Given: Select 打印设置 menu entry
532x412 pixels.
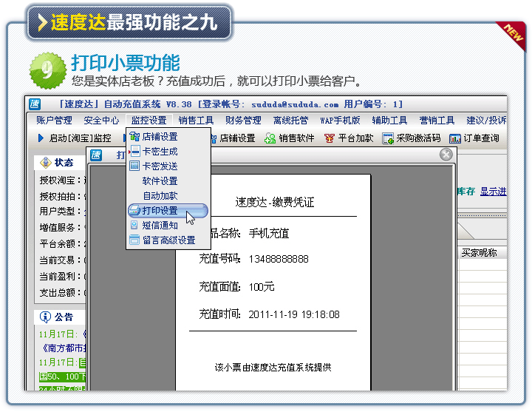Looking at the screenshot, I should [x=168, y=211].
